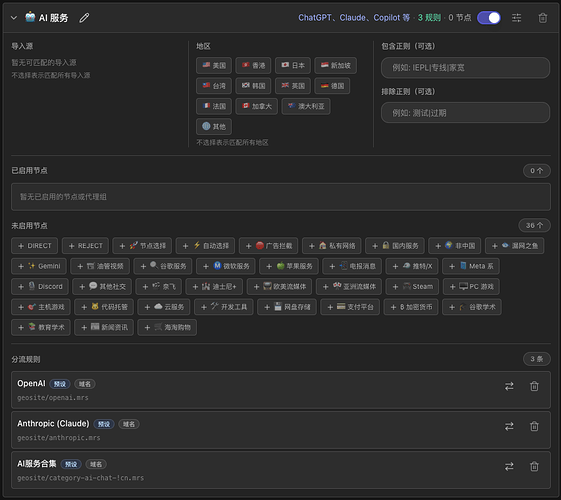Collapse the AI 服务 section chevron
561x500 pixels.
14,18
